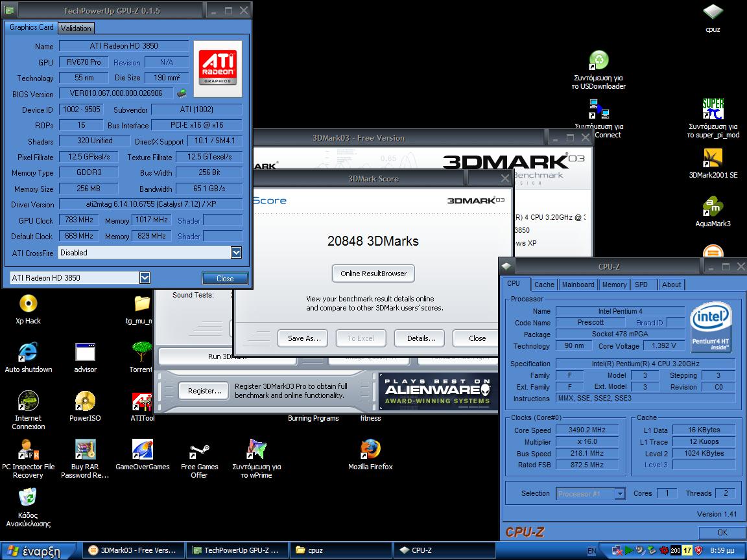The width and height of the screenshot is (747, 560).
Task: Click Save As... in 3DMark Score
Action: [303, 338]
